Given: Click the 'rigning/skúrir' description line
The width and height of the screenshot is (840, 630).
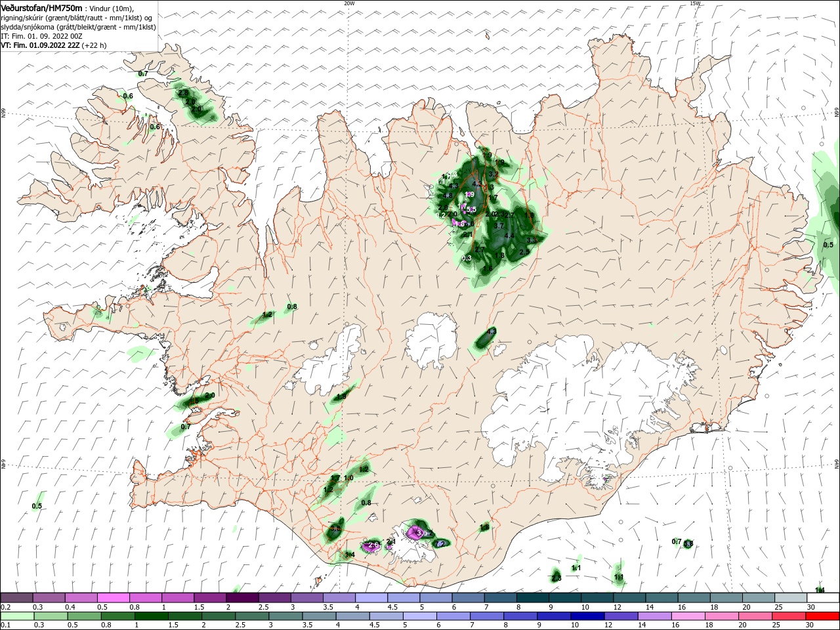Looking at the screenshot, I should click(76, 18).
